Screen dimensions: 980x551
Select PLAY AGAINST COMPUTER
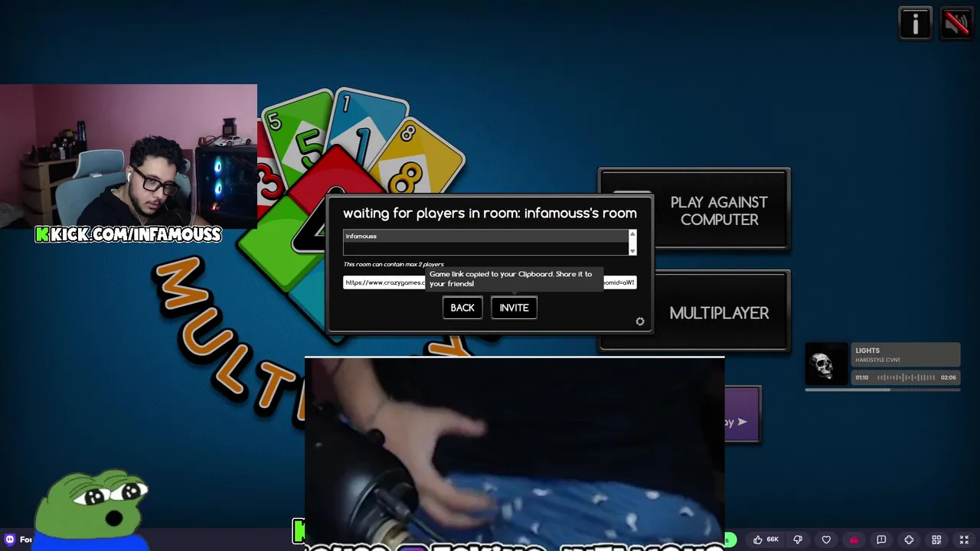719,210
